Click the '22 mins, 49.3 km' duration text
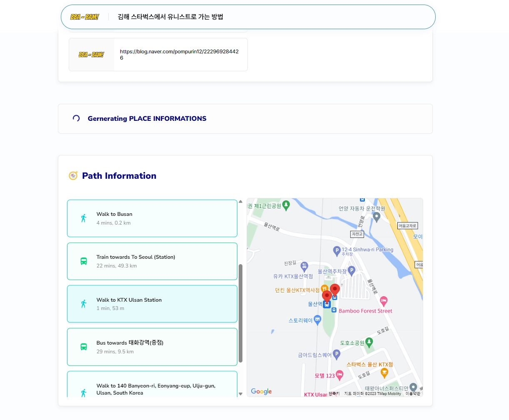 117,266
